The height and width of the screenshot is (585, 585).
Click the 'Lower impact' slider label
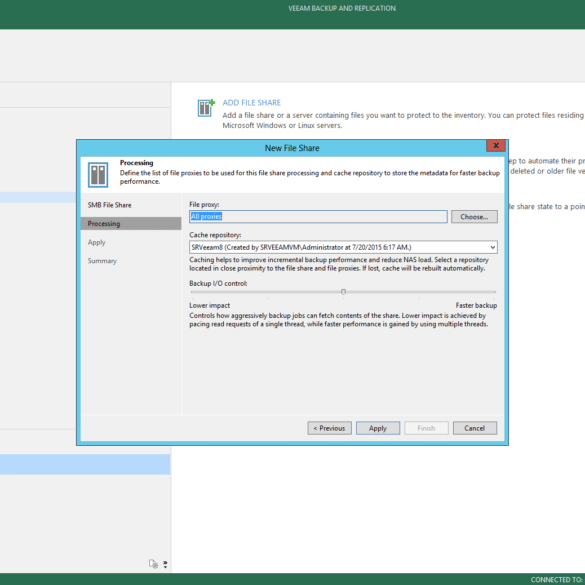coord(209,305)
